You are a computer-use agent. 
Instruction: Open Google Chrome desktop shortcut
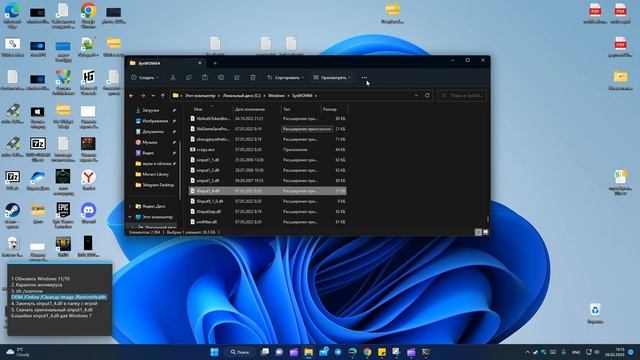pos(89,15)
